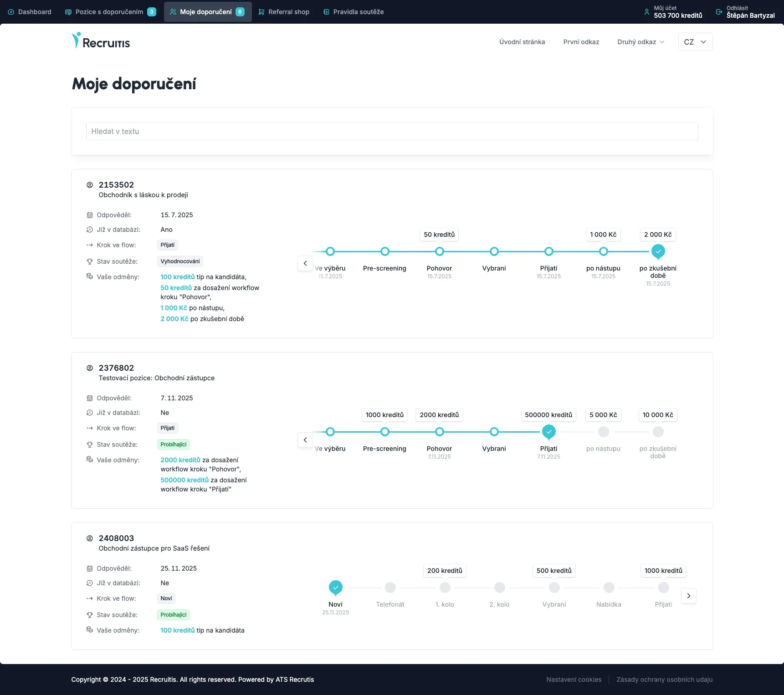This screenshot has width=784, height=695.
Task: Click the flow arrow icon beside Krok ve flow
Action: click(89, 245)
